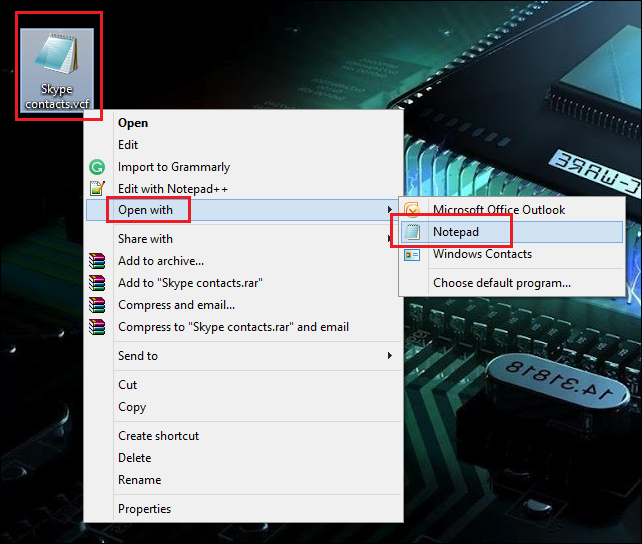Click the Notepad icon in the submenu

pyautogui.click(x=412, y=232)
